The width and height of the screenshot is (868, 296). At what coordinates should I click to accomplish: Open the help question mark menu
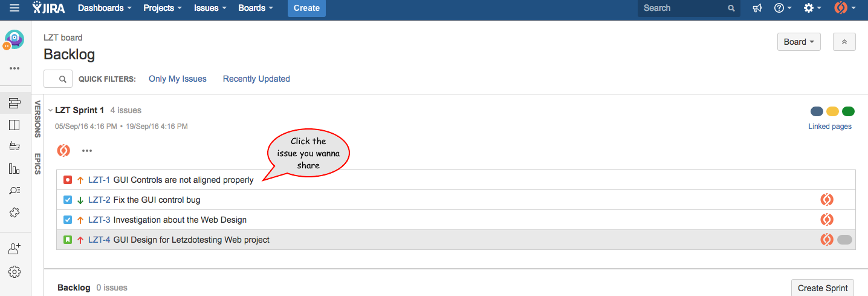point(783,8)
